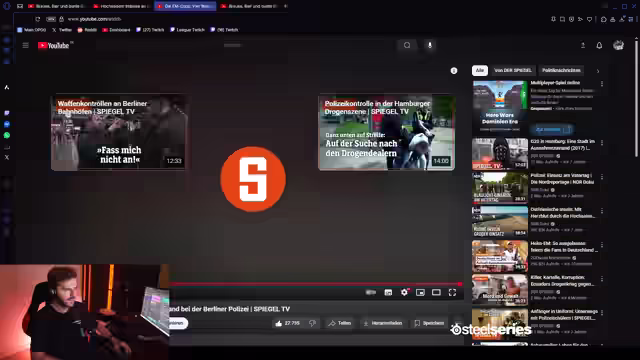The height and width of the screenshot is (360, 640).
Task: Open the Mord und Gewalt video thumbnail
Action: click(500, 289)
